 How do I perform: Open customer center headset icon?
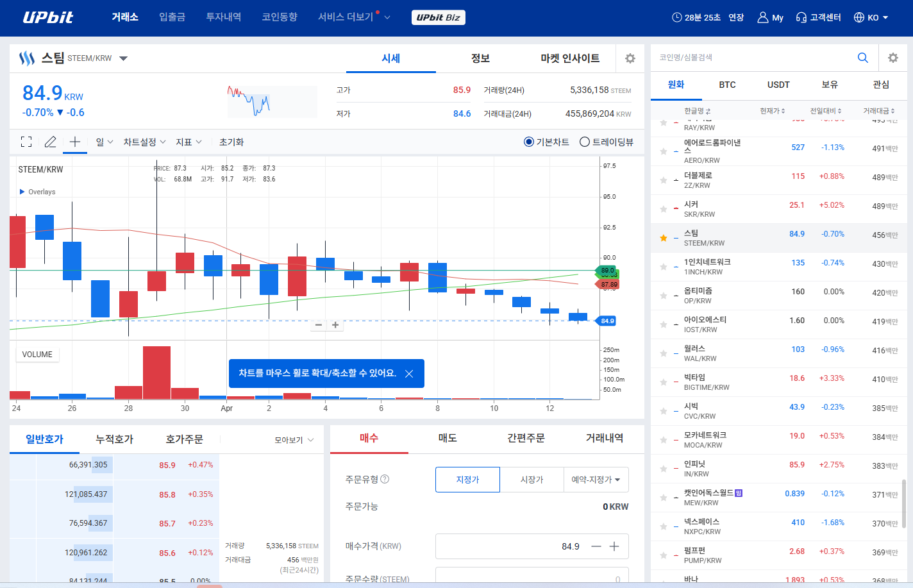point(801,17)
